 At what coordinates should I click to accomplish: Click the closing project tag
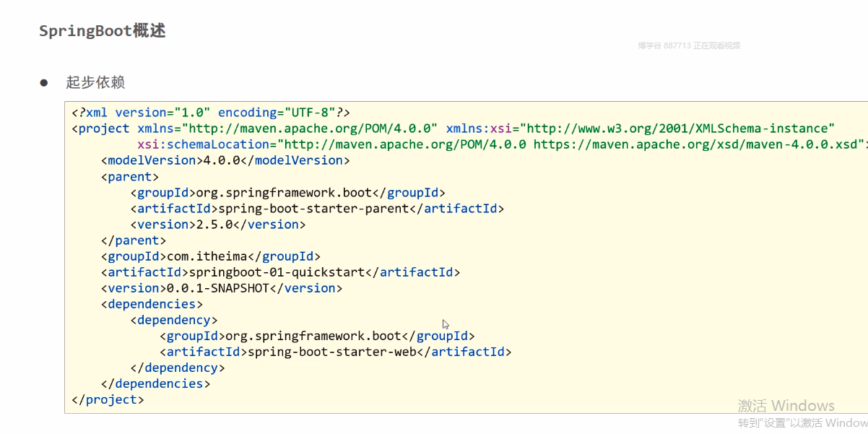[x=108, y=399]
